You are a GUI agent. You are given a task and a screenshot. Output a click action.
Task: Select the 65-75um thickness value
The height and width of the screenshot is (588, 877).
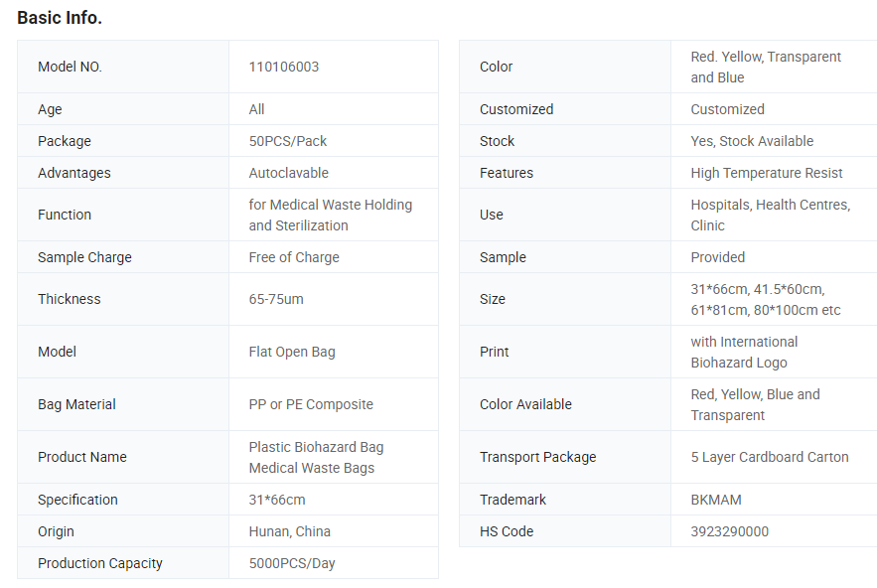coord(276,299)
